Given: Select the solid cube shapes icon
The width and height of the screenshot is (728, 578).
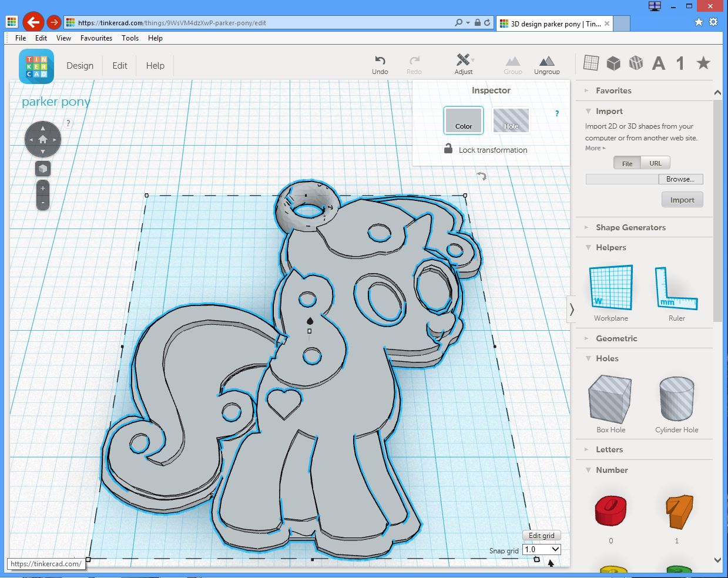Looking at the screenshot, I should pyautogui.click(x=613, y=63).
